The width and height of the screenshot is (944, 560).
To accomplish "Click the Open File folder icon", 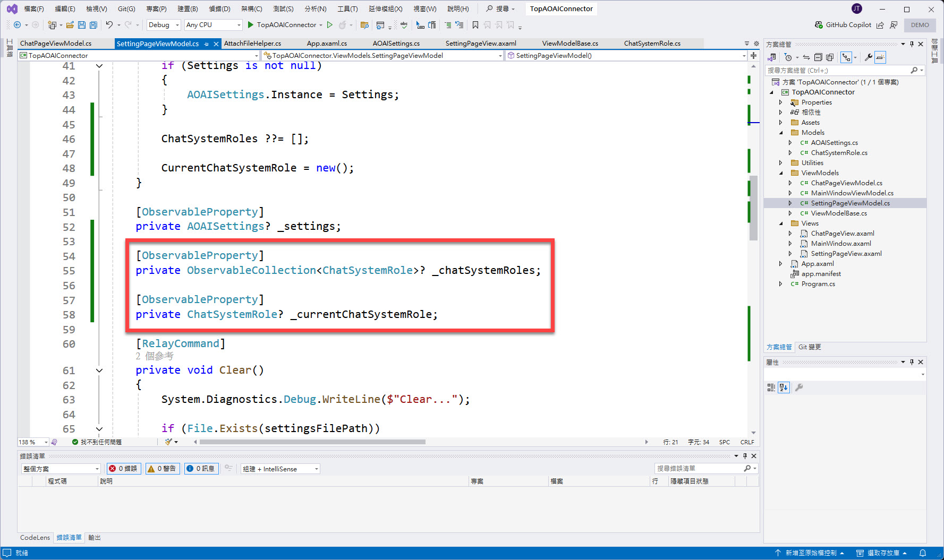I will click(x=70, y=25).
